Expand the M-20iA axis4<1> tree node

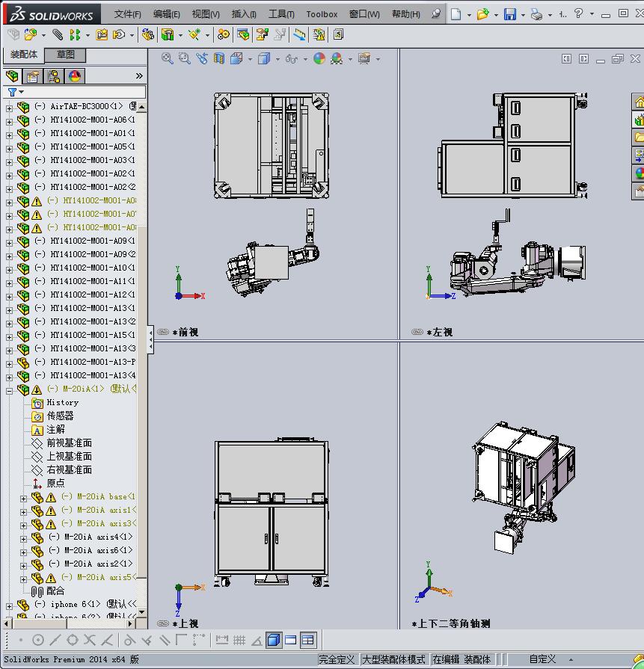coord(23,537)
